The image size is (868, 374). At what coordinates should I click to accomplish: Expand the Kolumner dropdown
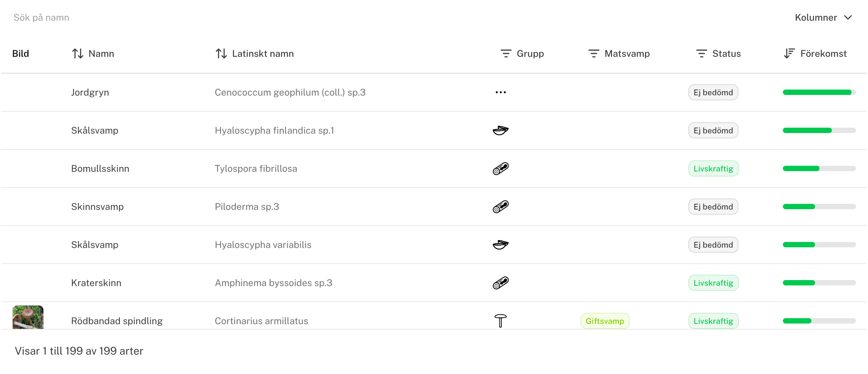[x=823, y=17]
